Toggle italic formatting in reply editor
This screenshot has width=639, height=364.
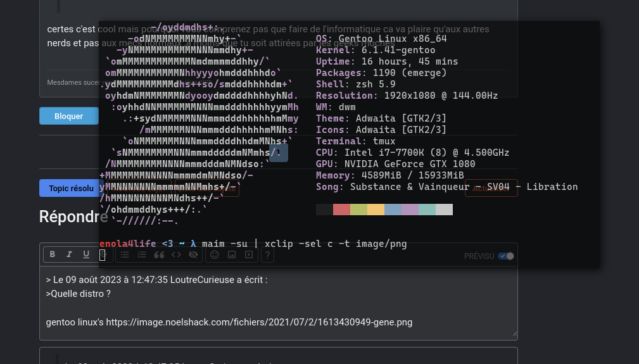(69, 254)
